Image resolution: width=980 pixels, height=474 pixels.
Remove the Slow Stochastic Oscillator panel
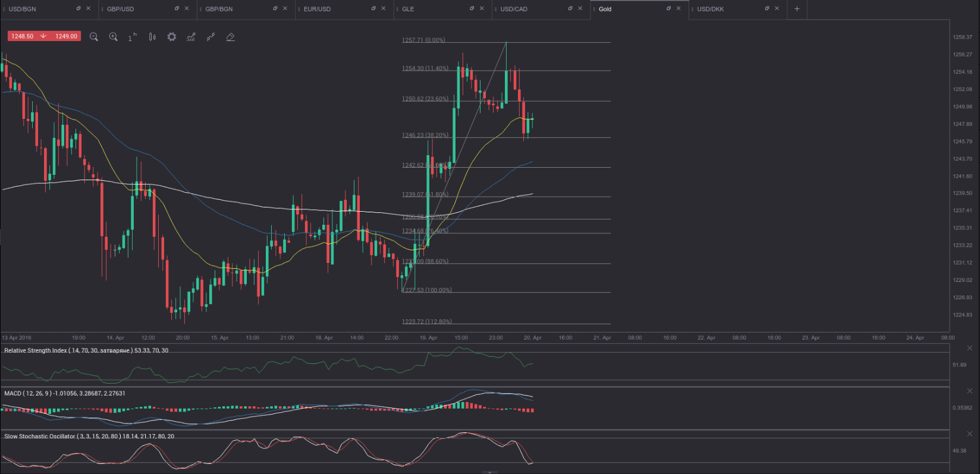tap(970, 434)
